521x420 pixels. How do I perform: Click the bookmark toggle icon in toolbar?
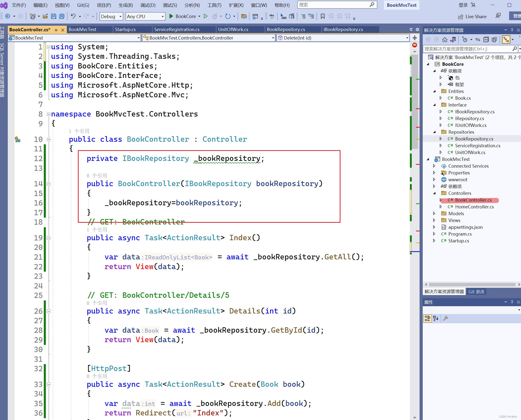[x=323, y=16]
